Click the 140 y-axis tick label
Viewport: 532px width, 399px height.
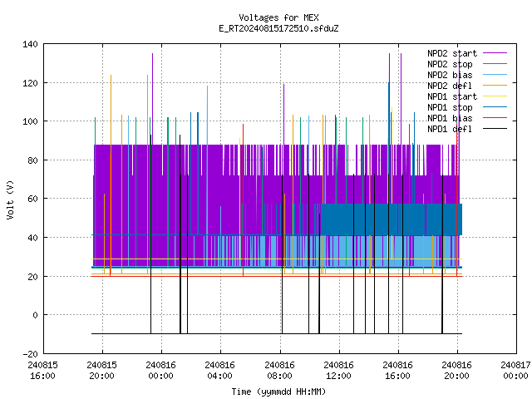click(30, 44)
